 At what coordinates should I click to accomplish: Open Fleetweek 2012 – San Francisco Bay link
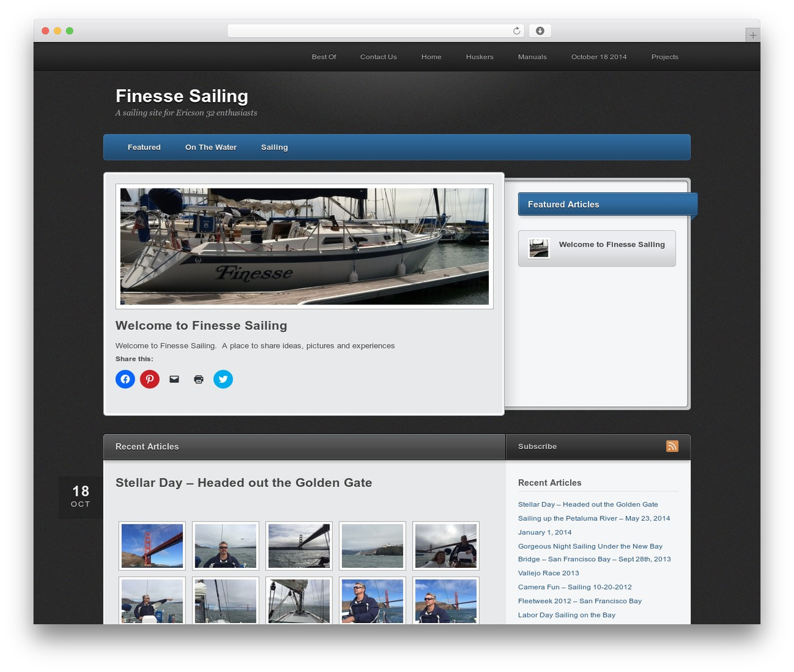(579, 601)
